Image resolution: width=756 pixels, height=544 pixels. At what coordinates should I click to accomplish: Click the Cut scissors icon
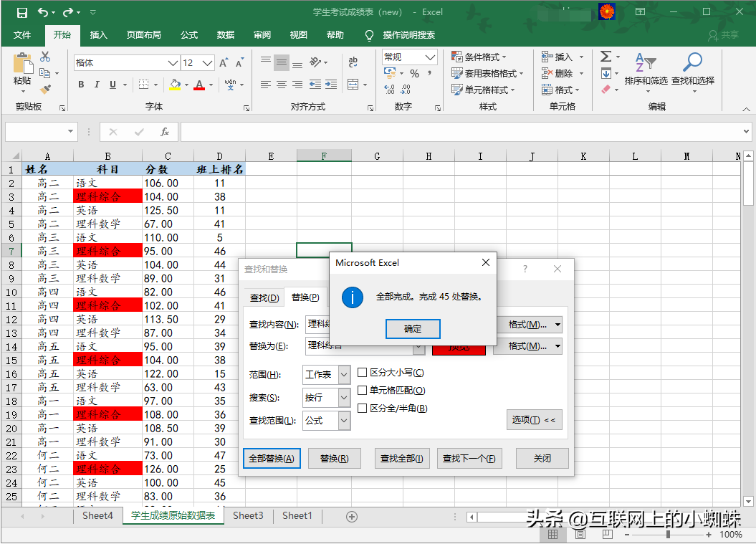point(45,57)
